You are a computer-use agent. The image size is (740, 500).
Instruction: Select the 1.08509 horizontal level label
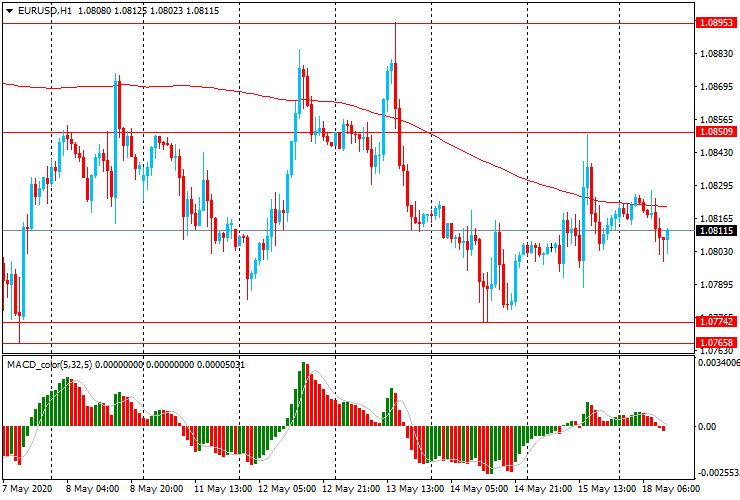point(716,132)
